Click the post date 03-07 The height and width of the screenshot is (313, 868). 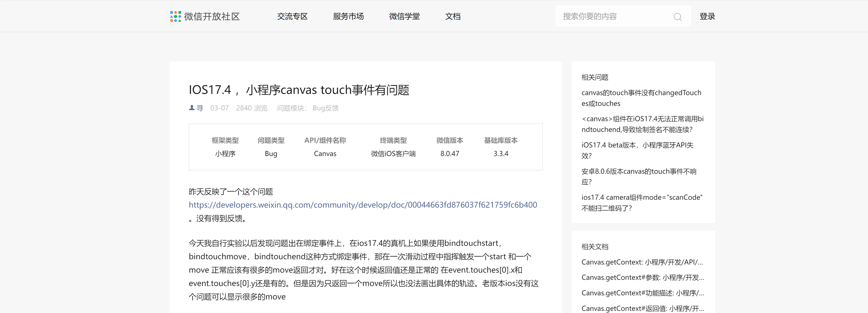219,108
